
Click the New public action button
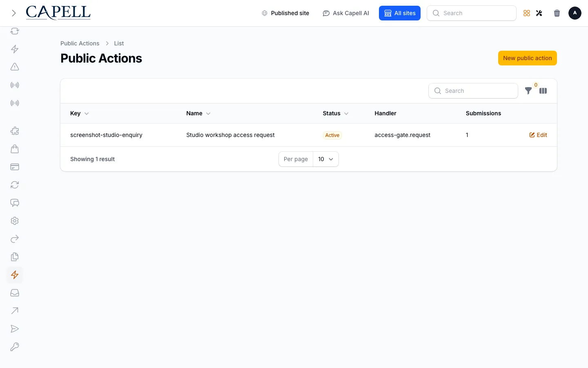tap(528, 58)
